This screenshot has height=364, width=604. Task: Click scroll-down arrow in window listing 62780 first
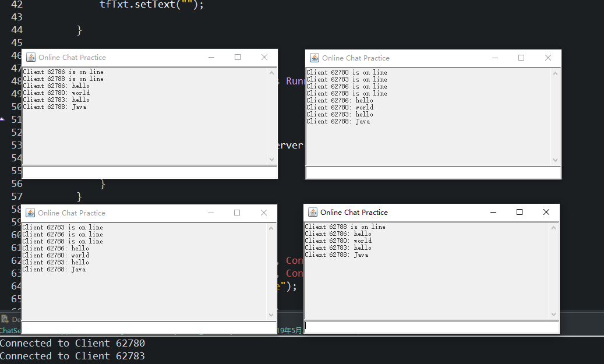[555, 160]
